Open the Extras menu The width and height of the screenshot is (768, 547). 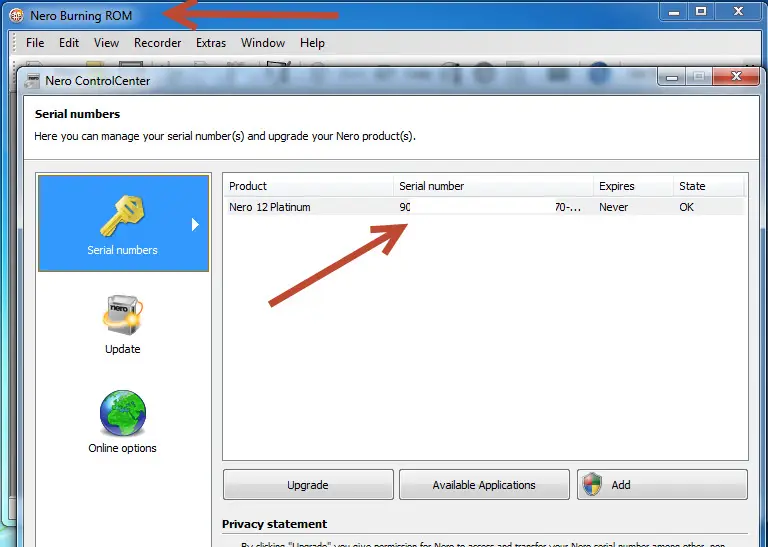[x=211, y=43]
